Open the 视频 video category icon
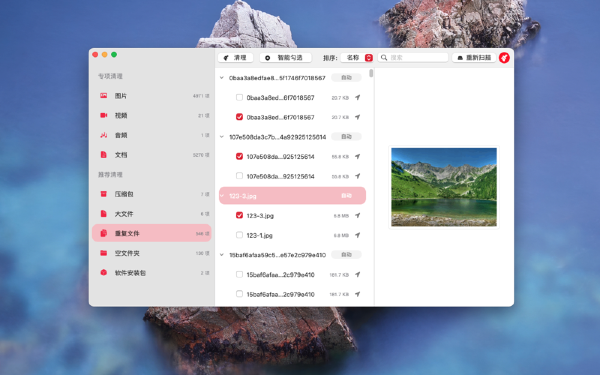Screen dimensions: 600x375 [103, 115]
